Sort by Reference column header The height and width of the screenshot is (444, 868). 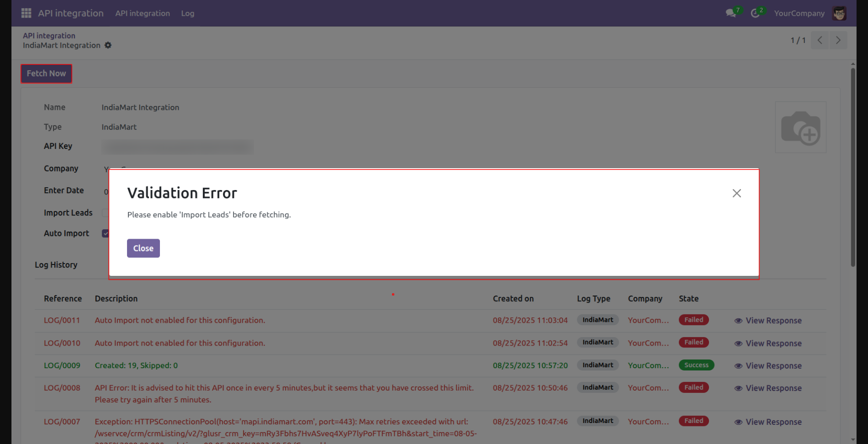(63, 299)
